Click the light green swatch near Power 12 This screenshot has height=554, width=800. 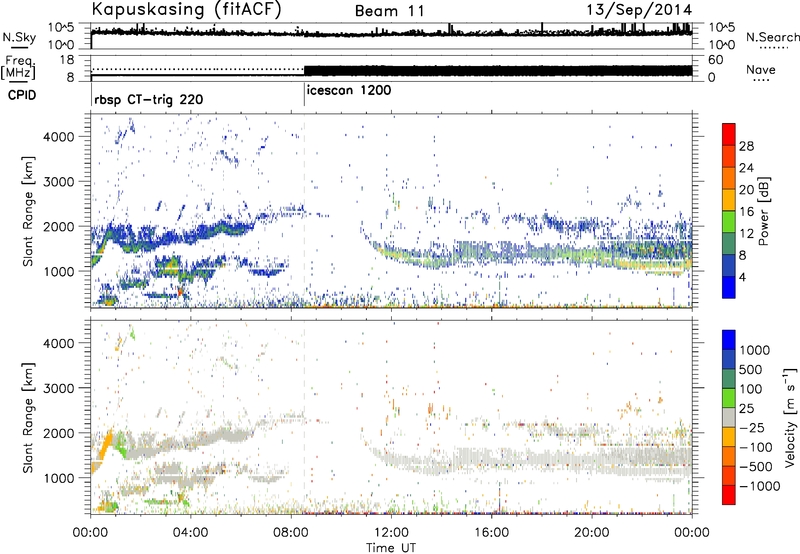[x=729, y=221]
